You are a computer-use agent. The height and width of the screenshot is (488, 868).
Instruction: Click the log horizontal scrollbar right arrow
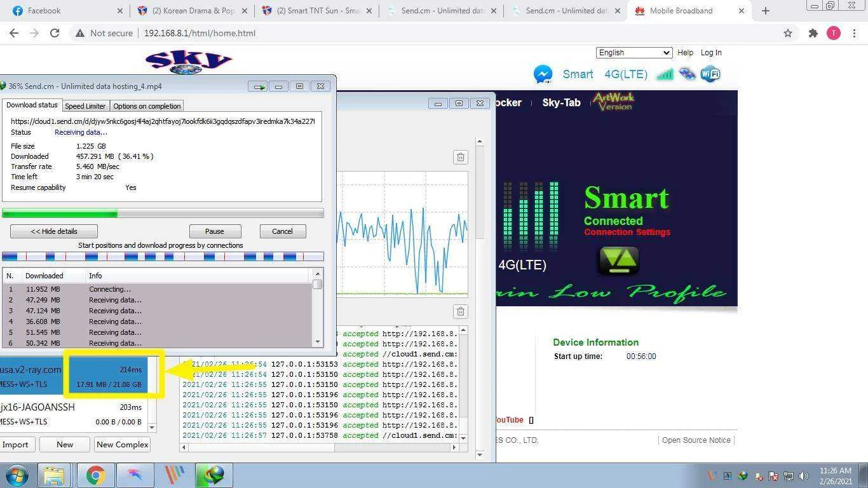pyautogui.click(x=454, y=447)
